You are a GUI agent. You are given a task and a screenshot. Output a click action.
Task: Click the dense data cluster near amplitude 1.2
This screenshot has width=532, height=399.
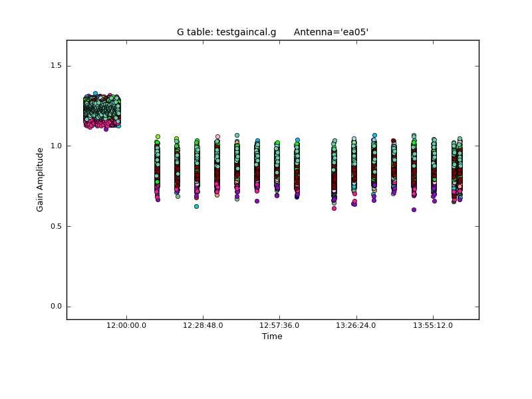[x=102, y=110]
